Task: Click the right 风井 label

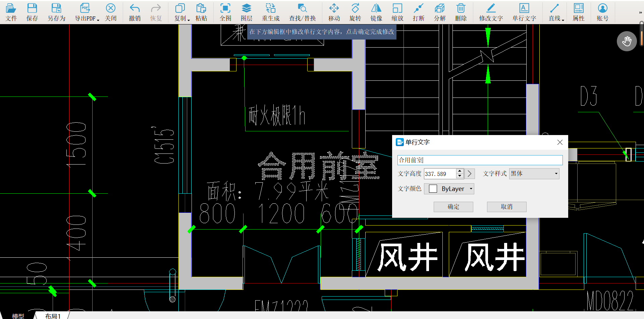Action: (494, 257)
